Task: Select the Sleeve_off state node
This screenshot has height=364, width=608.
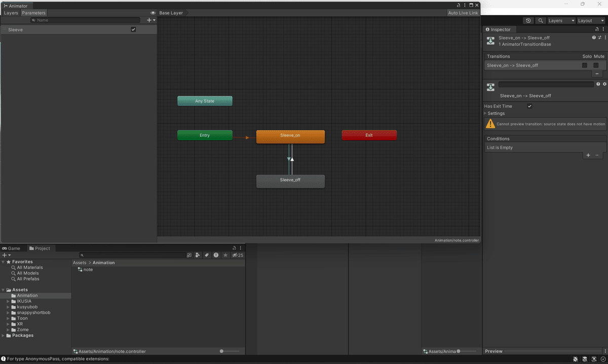Action: pos(290,181)
